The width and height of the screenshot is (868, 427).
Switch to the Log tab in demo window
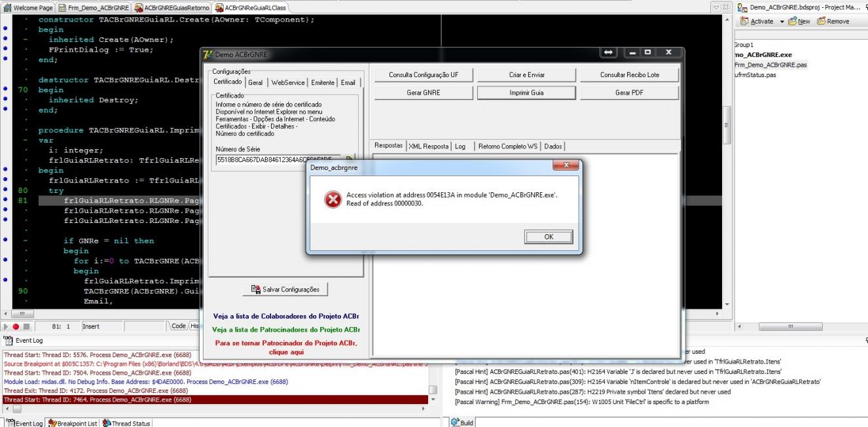click(460, 146)
